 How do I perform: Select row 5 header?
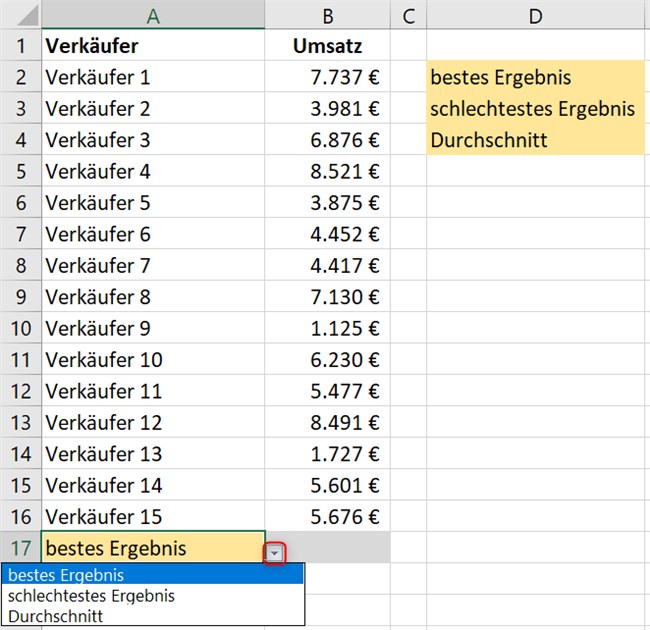[x=21, y=171]
